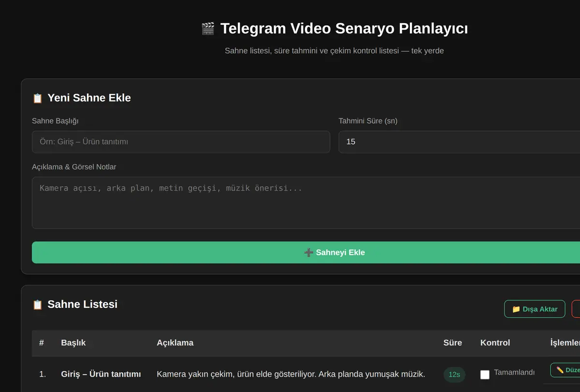Click the 'Telegram Video Senaryo Planlayıcı' heading

344,29
